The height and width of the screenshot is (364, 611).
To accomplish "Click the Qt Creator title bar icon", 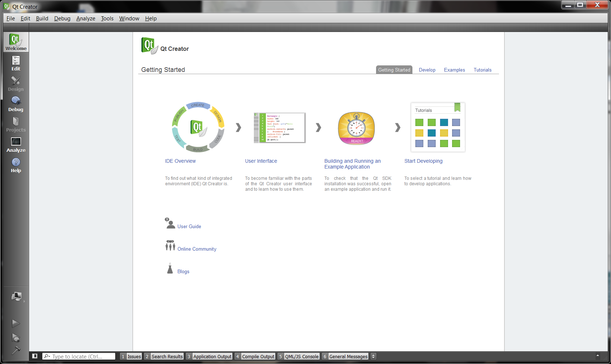I will [7, 6].
